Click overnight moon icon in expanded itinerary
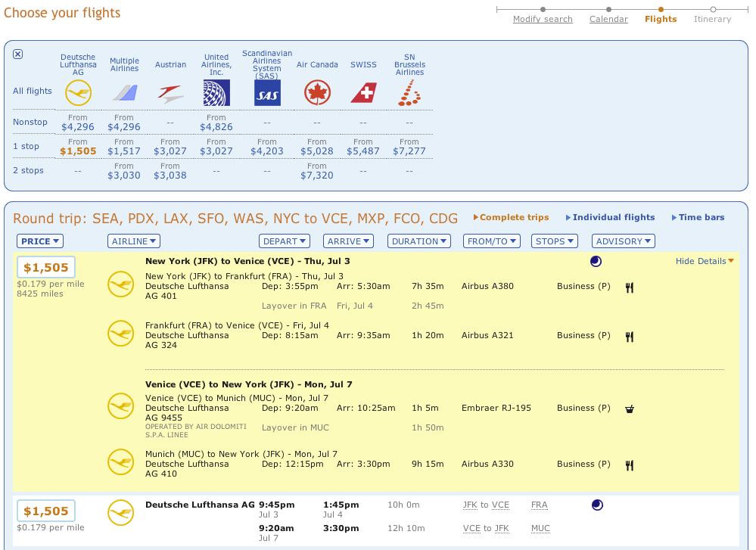756x550 pixels. pyautogui.click(x=596, y=261)
